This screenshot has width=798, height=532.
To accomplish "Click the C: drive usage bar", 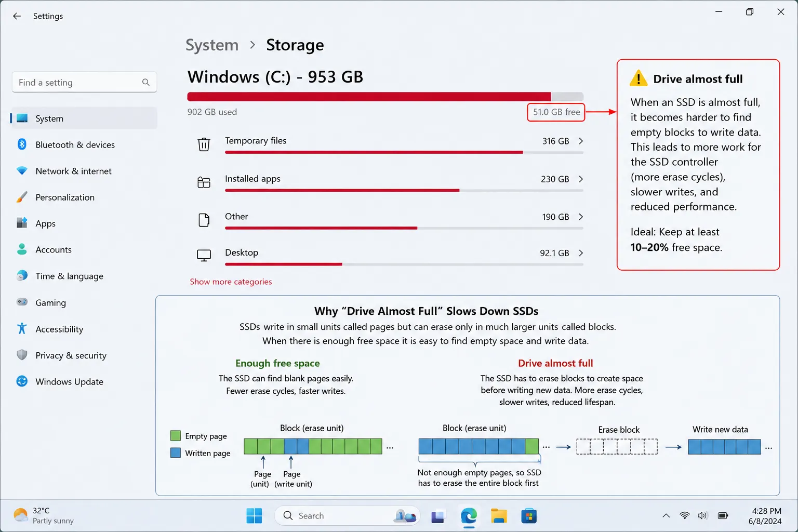I will tap(385, 97).
